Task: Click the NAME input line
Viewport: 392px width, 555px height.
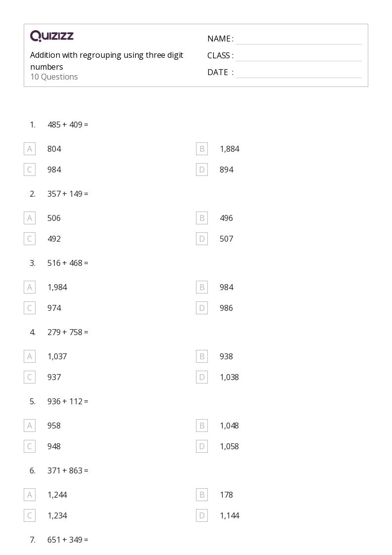Action: point(298,39)
